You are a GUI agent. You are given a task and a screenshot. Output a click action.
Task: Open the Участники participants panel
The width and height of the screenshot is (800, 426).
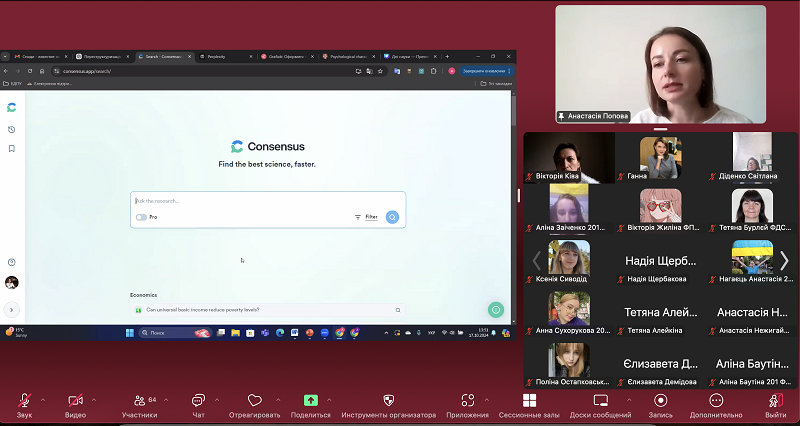tap(140, 406)
